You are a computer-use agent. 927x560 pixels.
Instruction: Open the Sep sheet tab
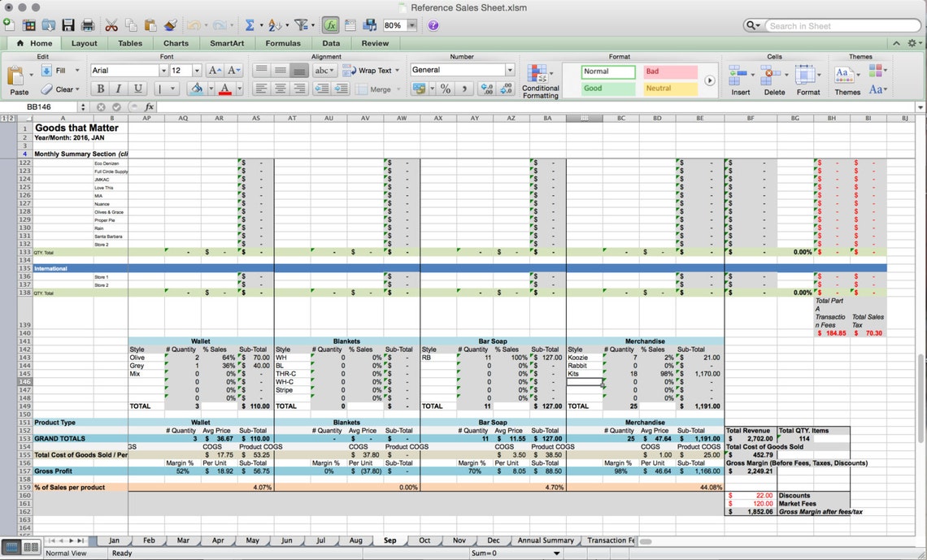click(390, 540)
